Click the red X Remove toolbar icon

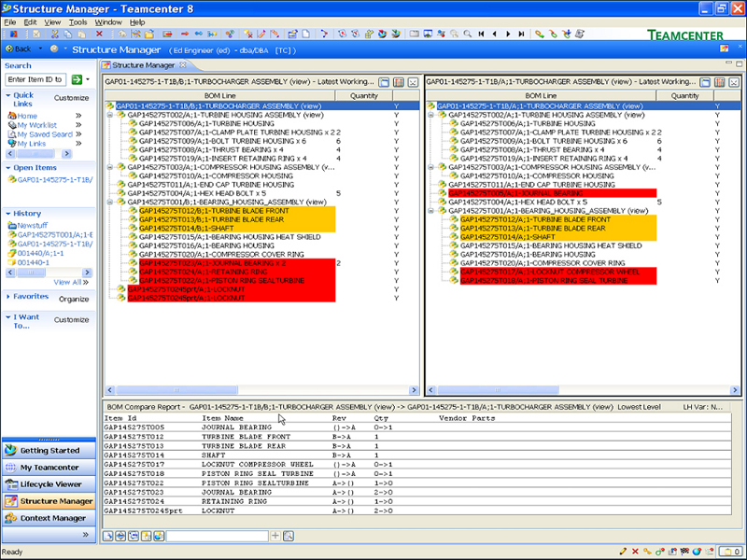pyautogui.click(x=99, y=34)
